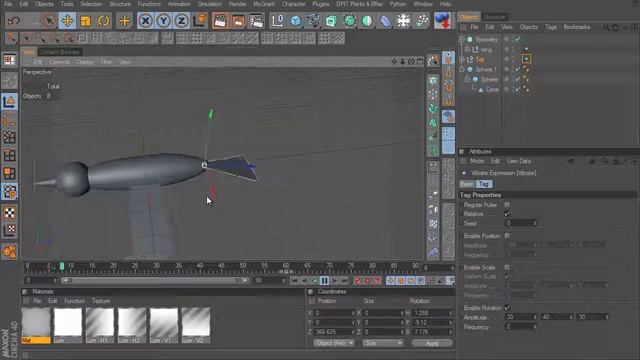Click the green timeline playhead marker
This screenshot has height=360, width=640.
tap(62, 267)
